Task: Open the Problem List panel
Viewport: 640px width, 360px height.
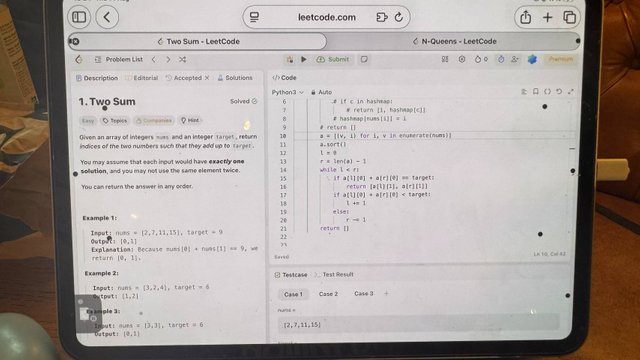Action: pyautogui.click(x=119, y=59)
